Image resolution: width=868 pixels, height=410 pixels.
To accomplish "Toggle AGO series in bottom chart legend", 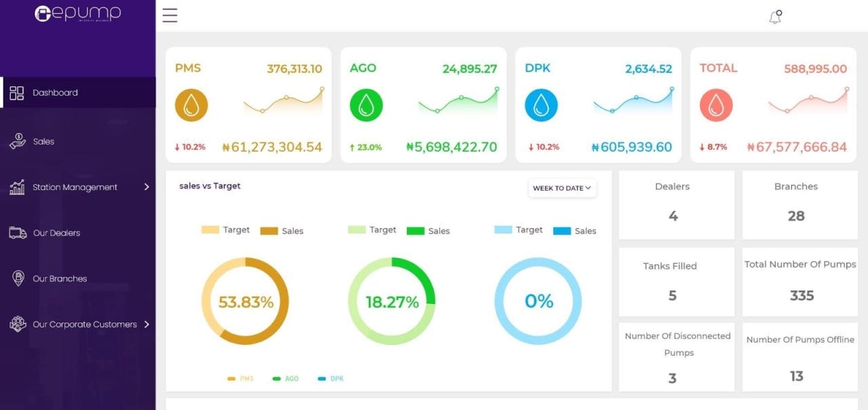I will click(x=285, y=379).
